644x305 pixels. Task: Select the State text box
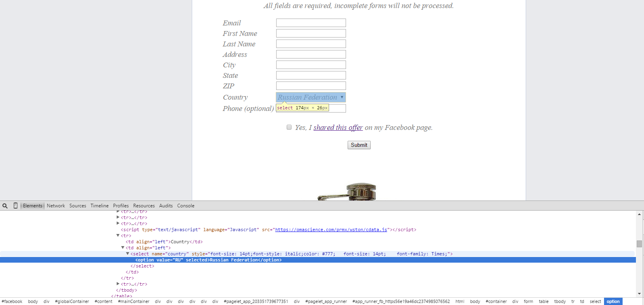[311, 75]
